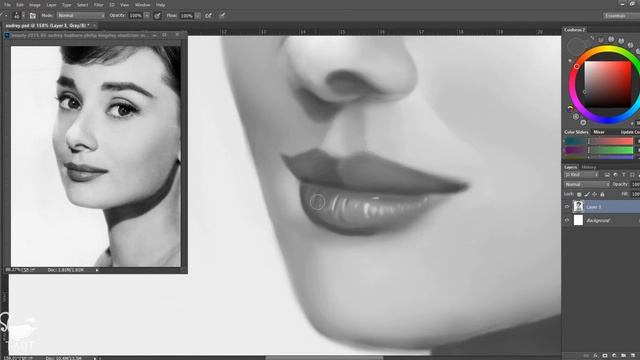Select the Layer 3 thumbnail
The width and height of the screenshot is (640, 360).
click(x=578, y=207)
